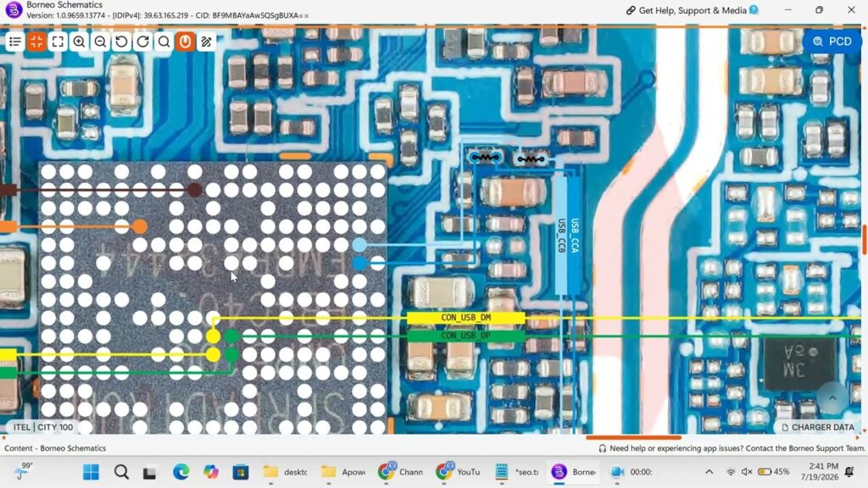Rotate the board counterclockwise

[x=121, y=42]
